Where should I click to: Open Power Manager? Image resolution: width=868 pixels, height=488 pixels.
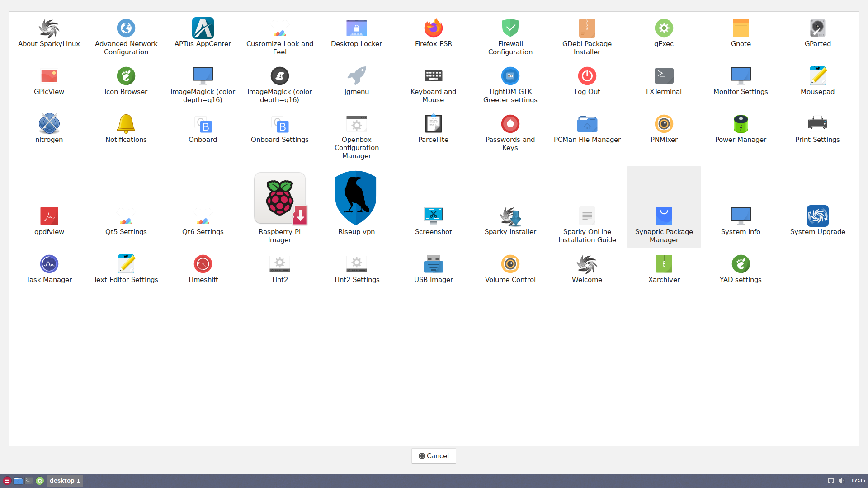click(x=741, y=128)
